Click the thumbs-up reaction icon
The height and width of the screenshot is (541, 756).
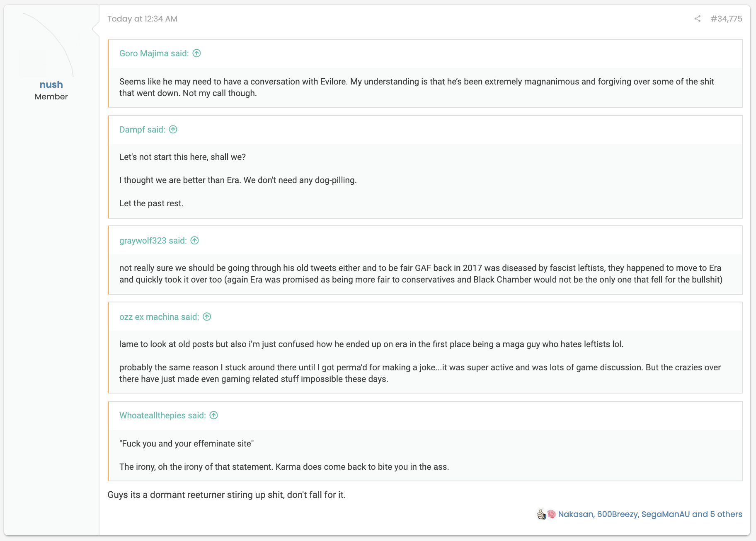(x=542, y=514)
